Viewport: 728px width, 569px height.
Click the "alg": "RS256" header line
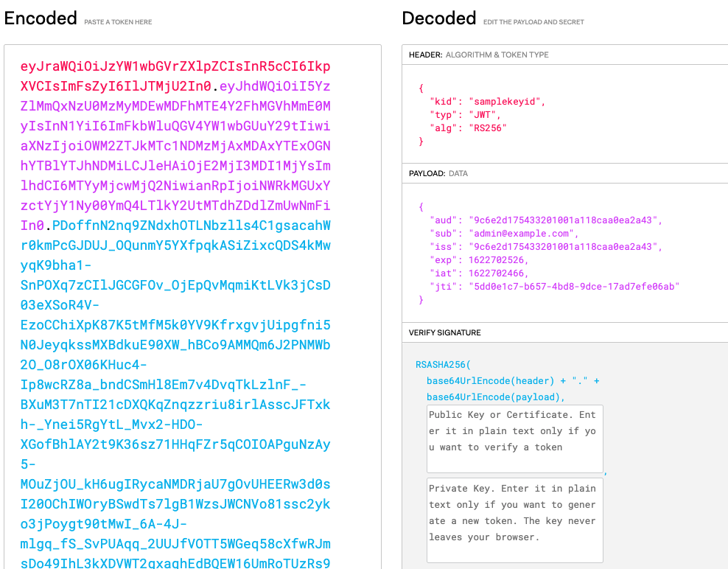click(468, 128)
